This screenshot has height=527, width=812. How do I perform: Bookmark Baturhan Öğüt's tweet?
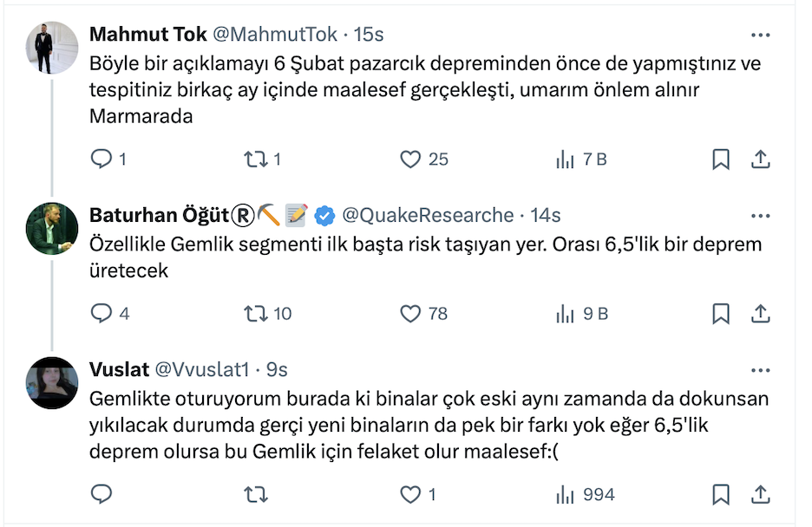pyautogui.click(x=721, y=314)
